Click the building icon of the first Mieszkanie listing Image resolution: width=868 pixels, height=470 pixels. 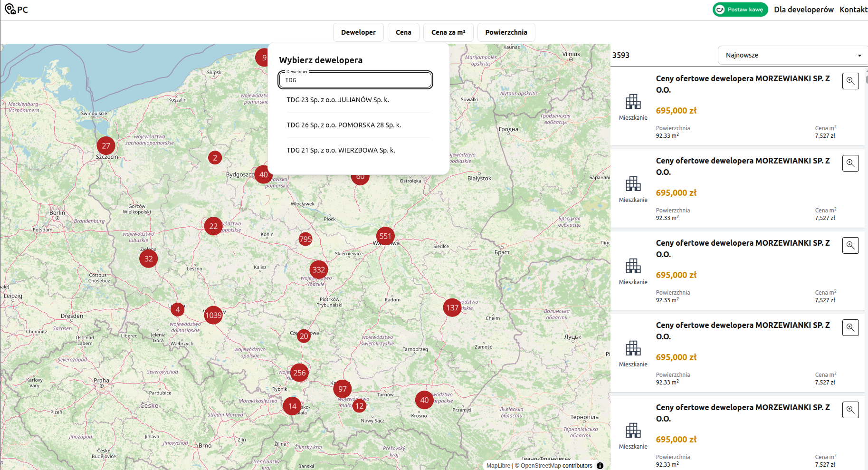(x=633, y=102)
